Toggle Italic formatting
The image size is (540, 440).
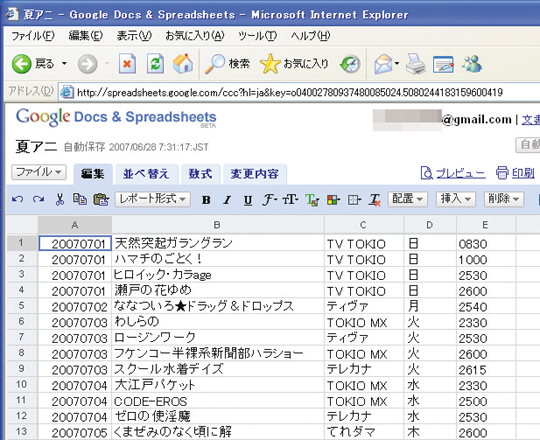pyautogui.click(x=227, y=200)
